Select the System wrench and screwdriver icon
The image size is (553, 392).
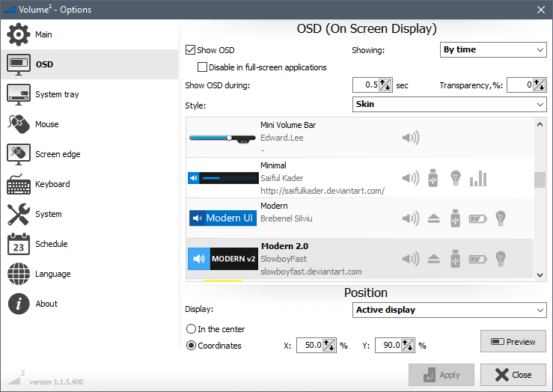point(19,214)
